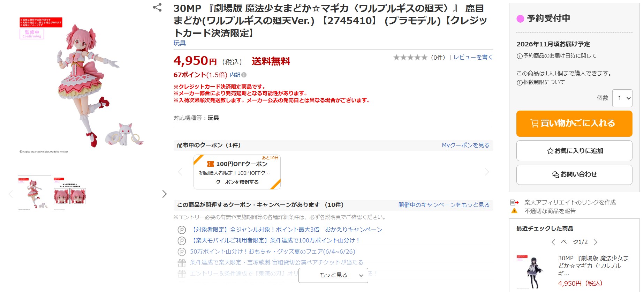
Task: Go to next page of recently checked items
Action: tap(596, 242)
